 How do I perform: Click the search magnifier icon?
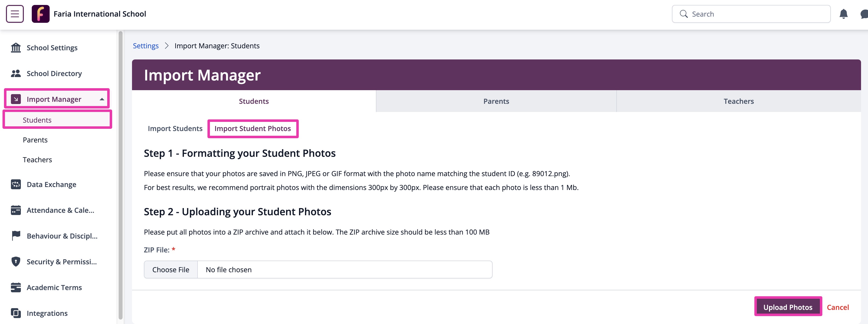click(683, 14)
